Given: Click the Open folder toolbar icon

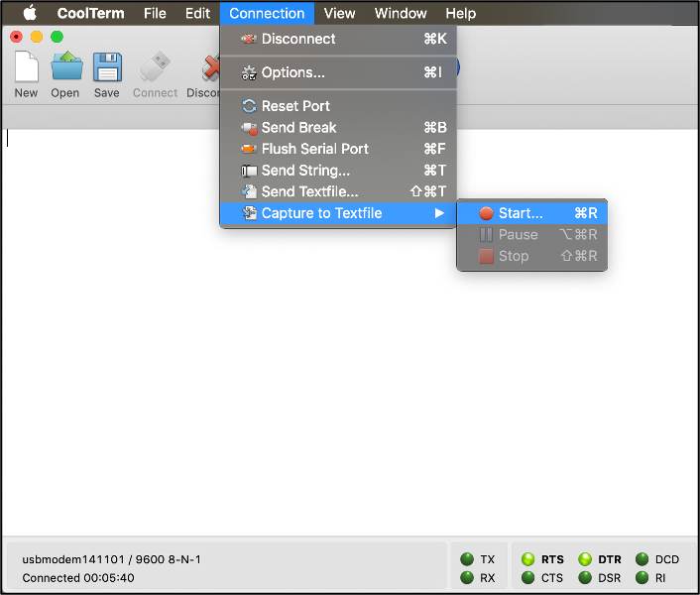Looking at the screenshot, I should tap(65, 67).
